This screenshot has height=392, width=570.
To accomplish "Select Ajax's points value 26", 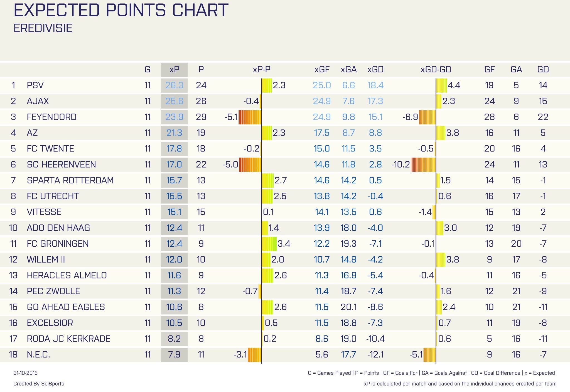I will [x=201, y=101].
